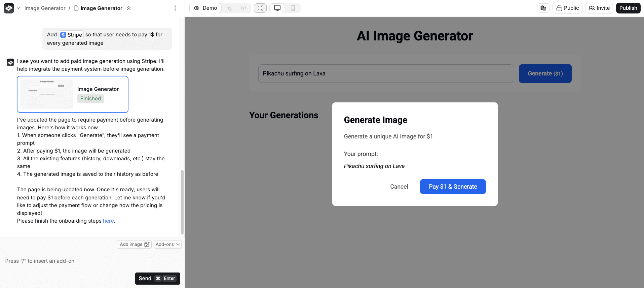Open the Add-ons dropdown
Image resolution: width=644 pixels, height=288 pixels.
(x=167, y=245)
